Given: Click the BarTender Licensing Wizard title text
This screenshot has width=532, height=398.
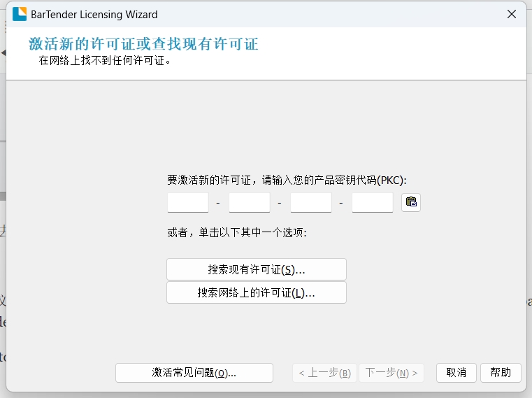Looking at the screenshot, I should tap(94, 15).
